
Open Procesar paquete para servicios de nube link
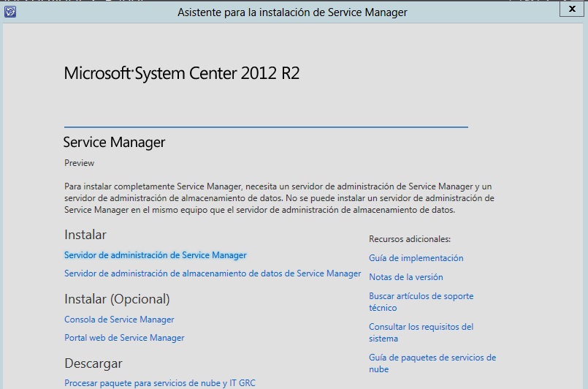point(159,383)
